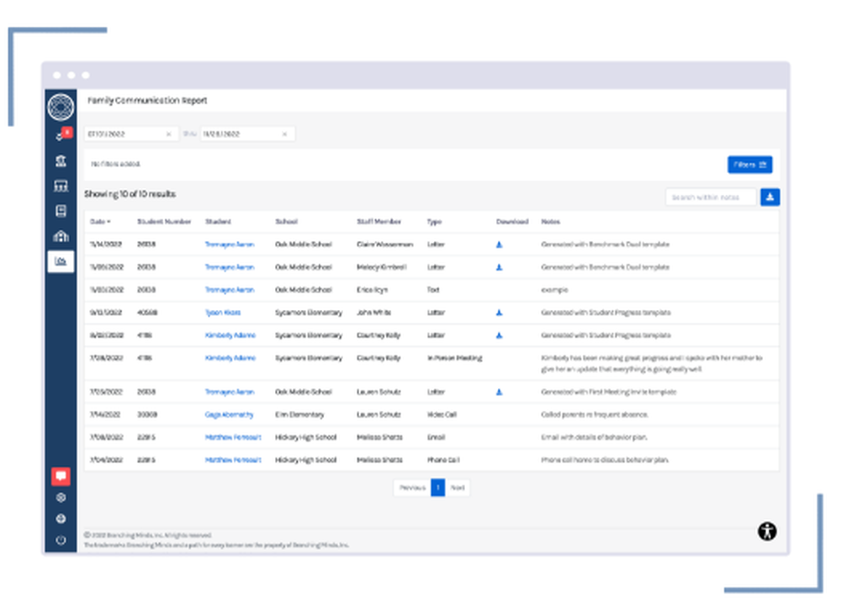
Task: Open the book icon in sidebar
Action: (61, 211)
